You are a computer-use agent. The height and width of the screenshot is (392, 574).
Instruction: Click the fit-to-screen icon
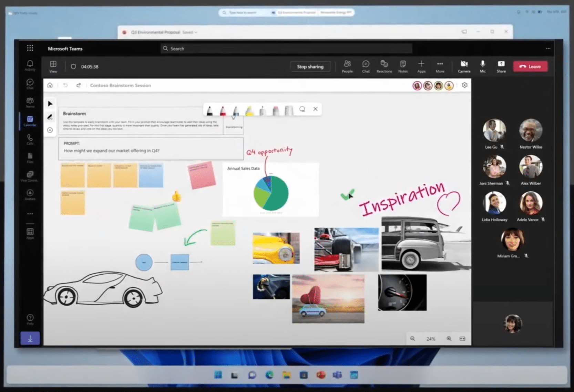click(x=462, y=339)
